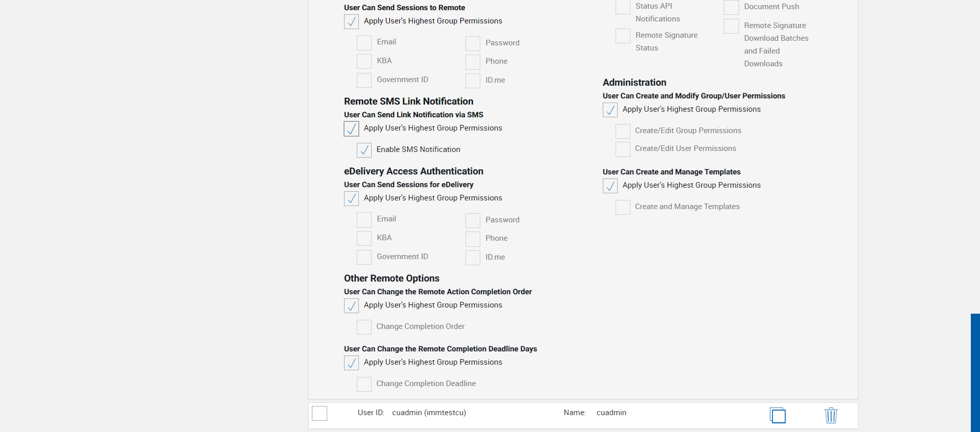Check the Remote Signature Status checkbox
The image size is (980, 432).
[x=623, y=36]
